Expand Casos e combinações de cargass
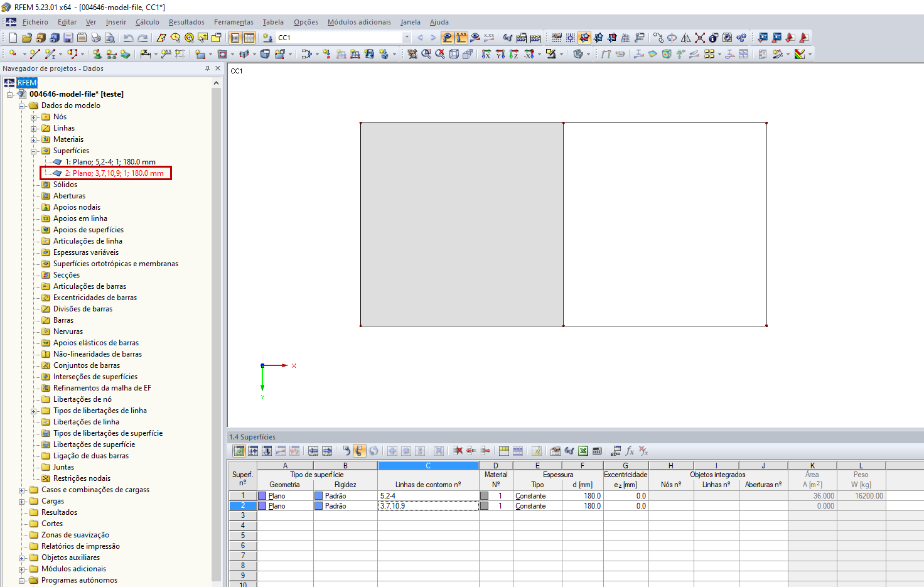This screenshot has width=924, height=587. pyautogui.click(x=22, y=490)
